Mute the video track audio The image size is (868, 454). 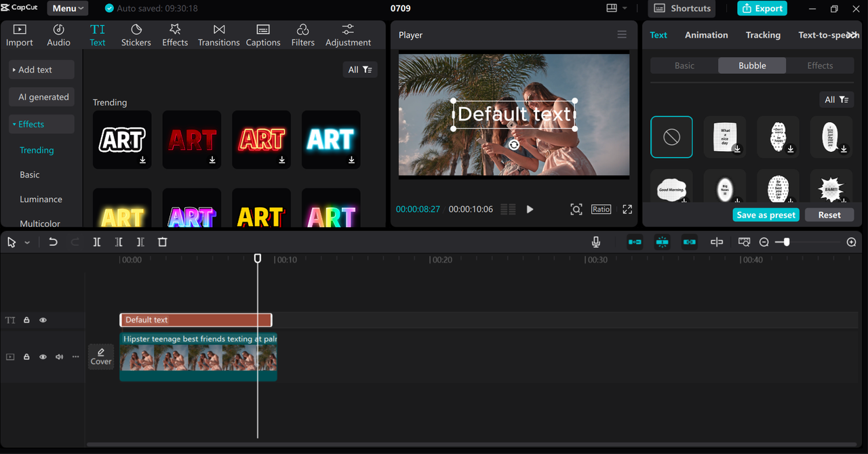[59, 356]
